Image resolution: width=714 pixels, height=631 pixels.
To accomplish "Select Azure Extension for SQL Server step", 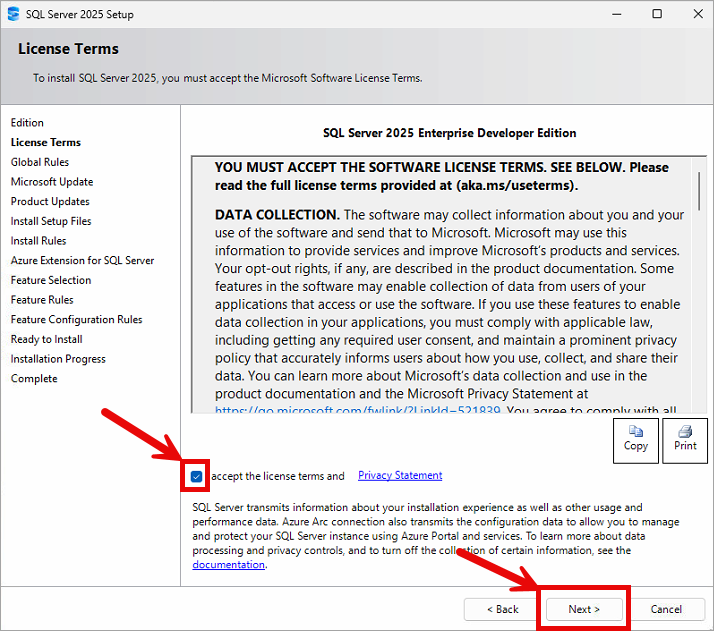I will click(x=82, y=260).
